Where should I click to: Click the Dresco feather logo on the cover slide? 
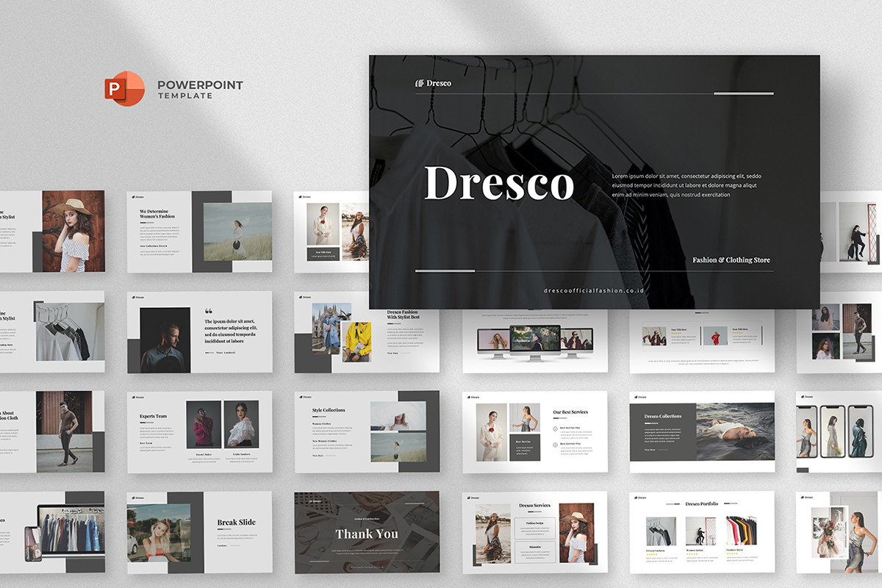click(419, 84)
